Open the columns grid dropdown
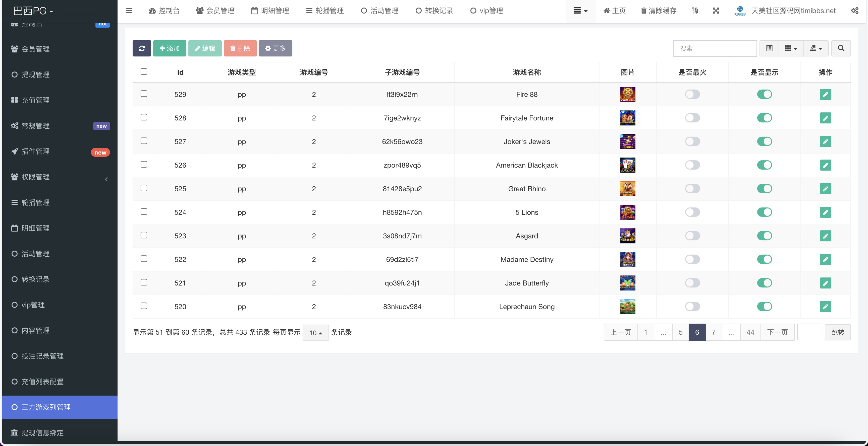 coord(790,48)
